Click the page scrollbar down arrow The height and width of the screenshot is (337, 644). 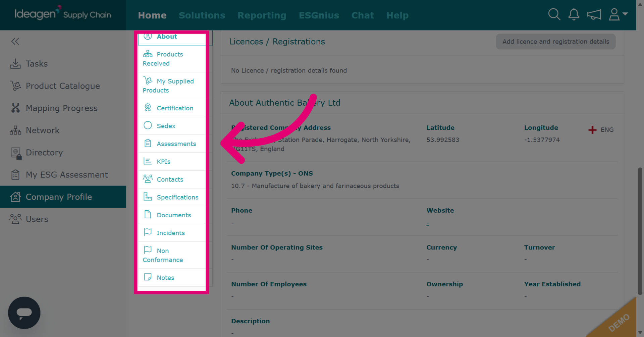640,333
